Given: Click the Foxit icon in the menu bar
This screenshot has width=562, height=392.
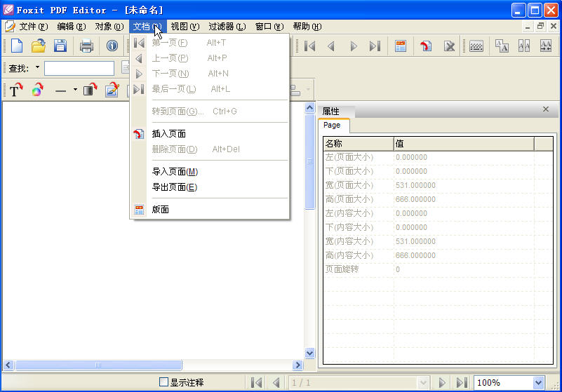Looking at the screenshot, I should coord(10,26).
